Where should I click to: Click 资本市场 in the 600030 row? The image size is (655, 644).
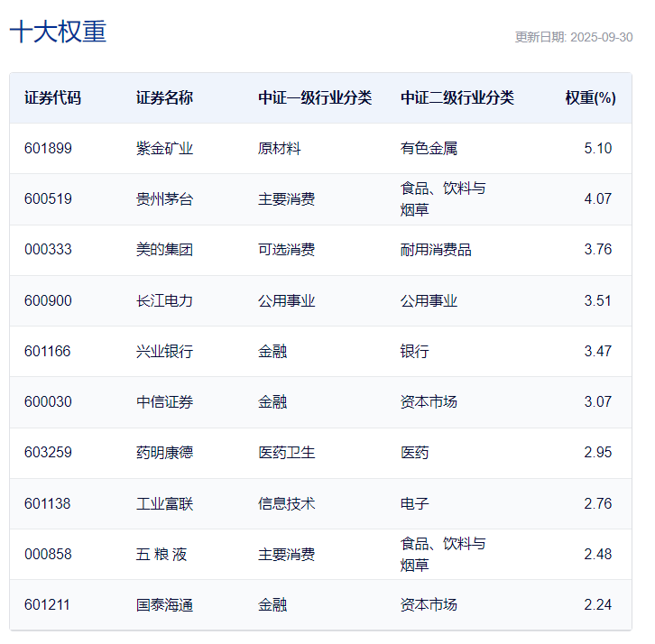pos(429,401)
